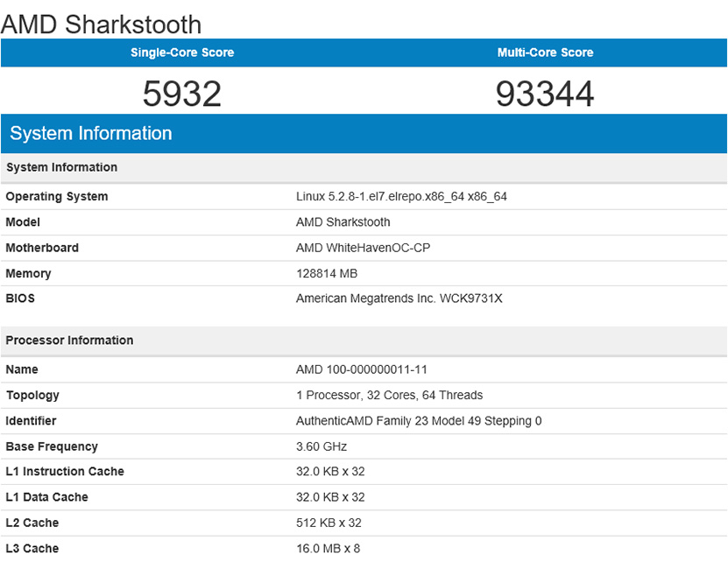Select the "Base Frequency" row label
Viewport: 728px width, 562px height.
52,446
